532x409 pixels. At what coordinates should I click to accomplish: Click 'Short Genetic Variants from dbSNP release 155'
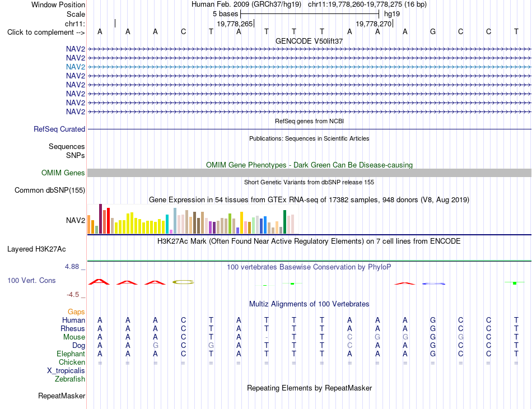[309, 182]
